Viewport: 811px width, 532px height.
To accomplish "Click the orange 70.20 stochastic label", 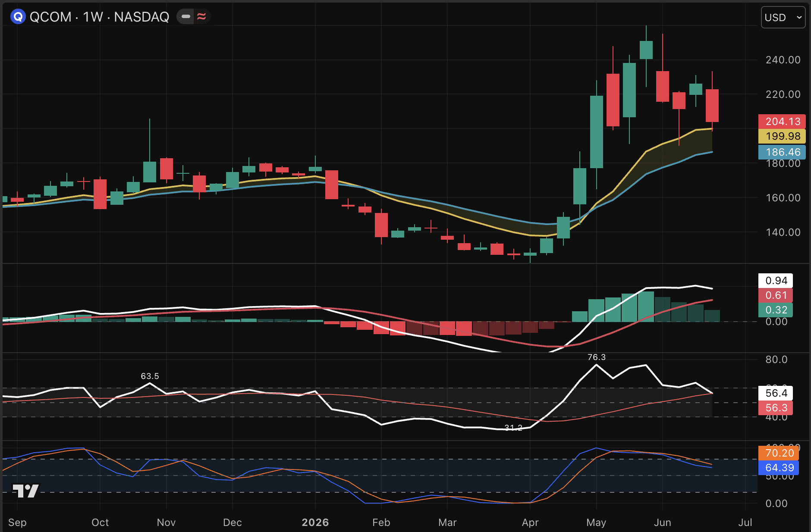I will coord(779,453).
